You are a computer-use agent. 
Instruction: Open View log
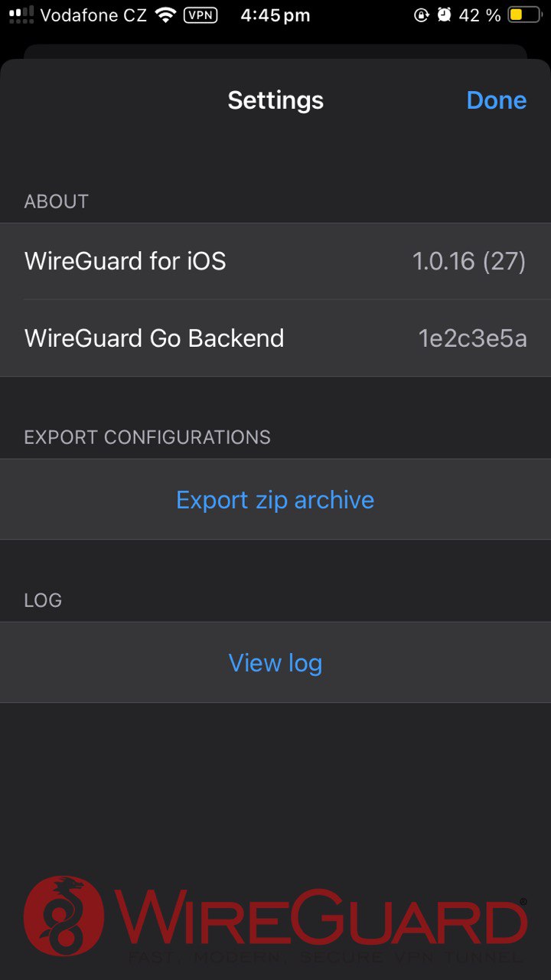coord(275,663)
